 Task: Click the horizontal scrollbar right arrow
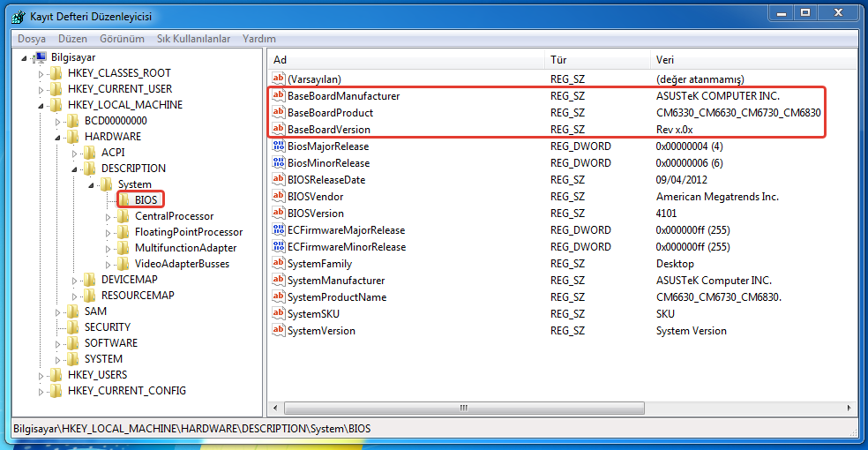847,409
